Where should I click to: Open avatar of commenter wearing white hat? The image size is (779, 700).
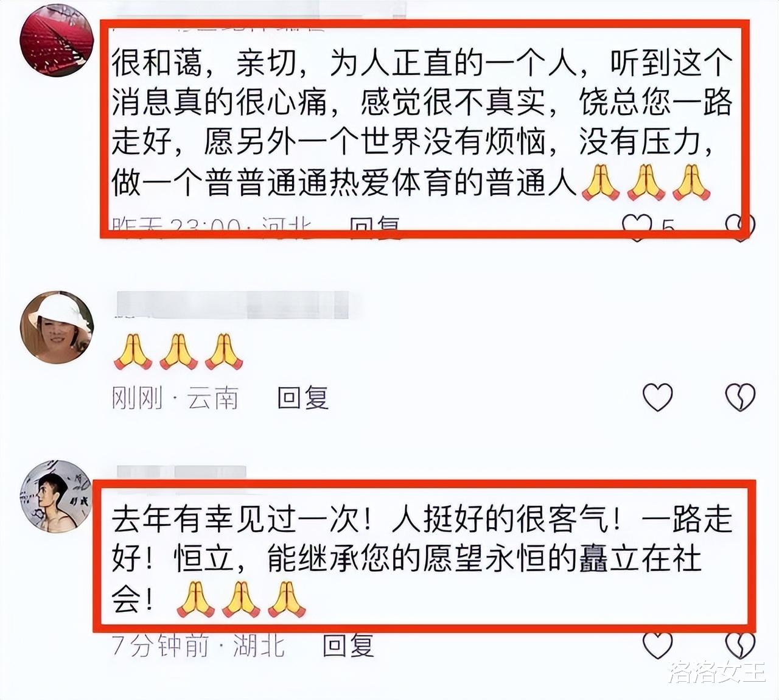(56, 327)
